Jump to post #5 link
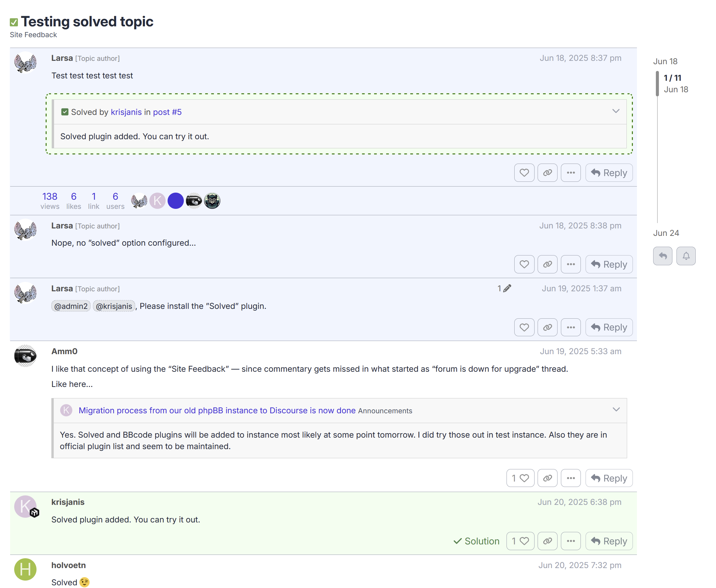 pos(167,112)
